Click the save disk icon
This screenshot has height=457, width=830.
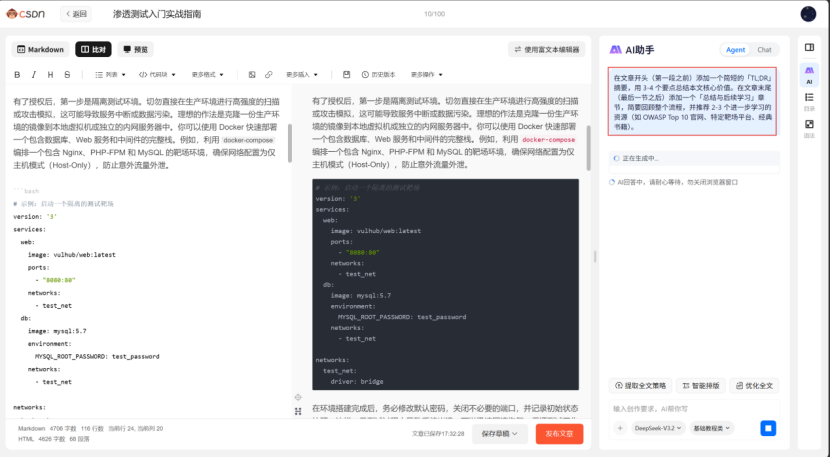coord(346,75)
